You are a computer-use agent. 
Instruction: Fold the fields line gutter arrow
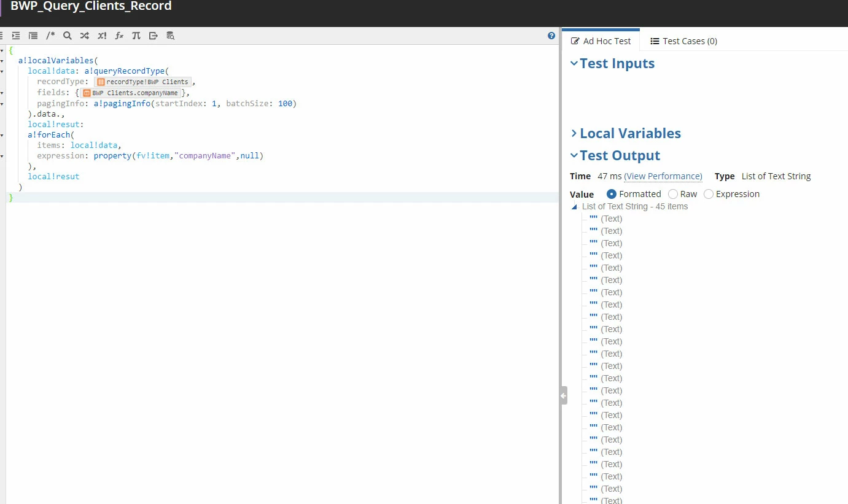(x=2, y=93)
